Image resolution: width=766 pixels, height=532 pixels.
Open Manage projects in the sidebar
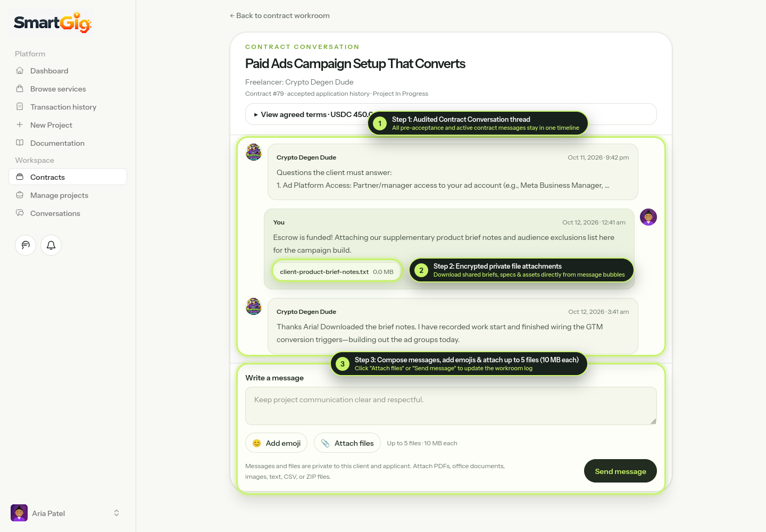click(68, 195)
